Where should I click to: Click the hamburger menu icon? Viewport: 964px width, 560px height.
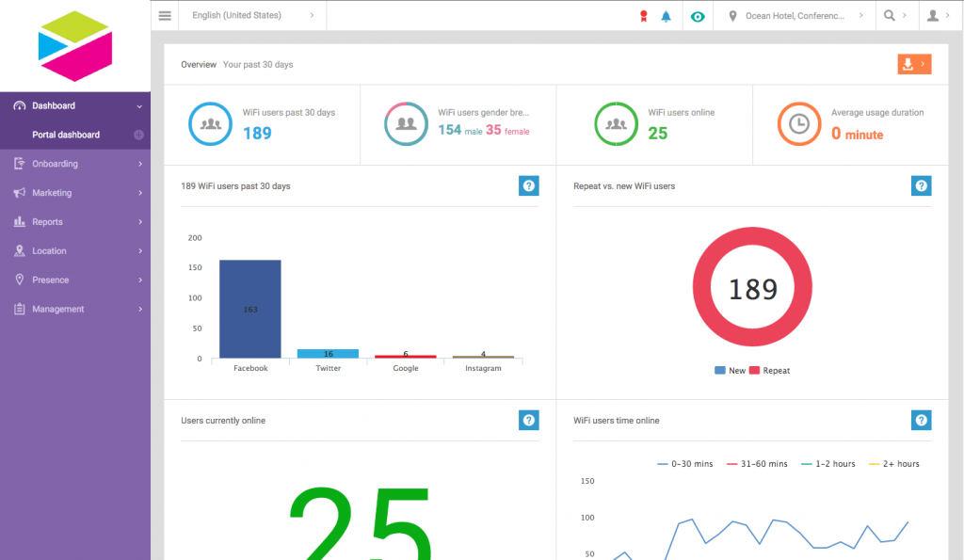[165, 15]
